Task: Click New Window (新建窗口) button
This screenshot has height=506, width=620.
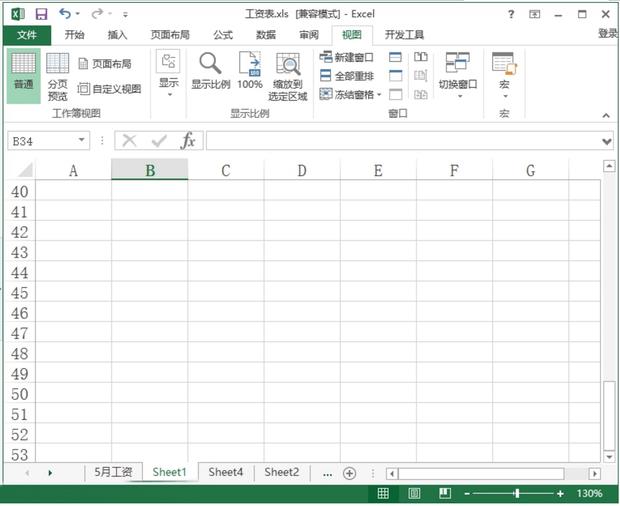Action: 346,57
